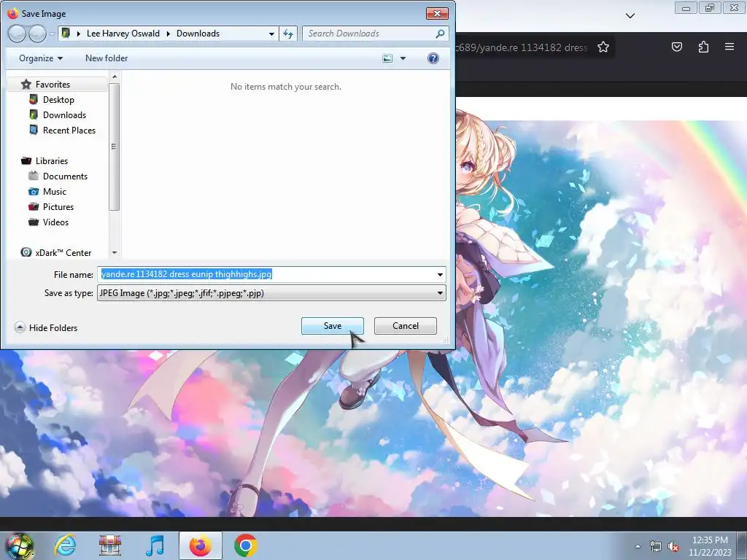This screenshot has height=560, width=747.
Task: Hide Folders in the Save dialog
Action: coord(46,327)
